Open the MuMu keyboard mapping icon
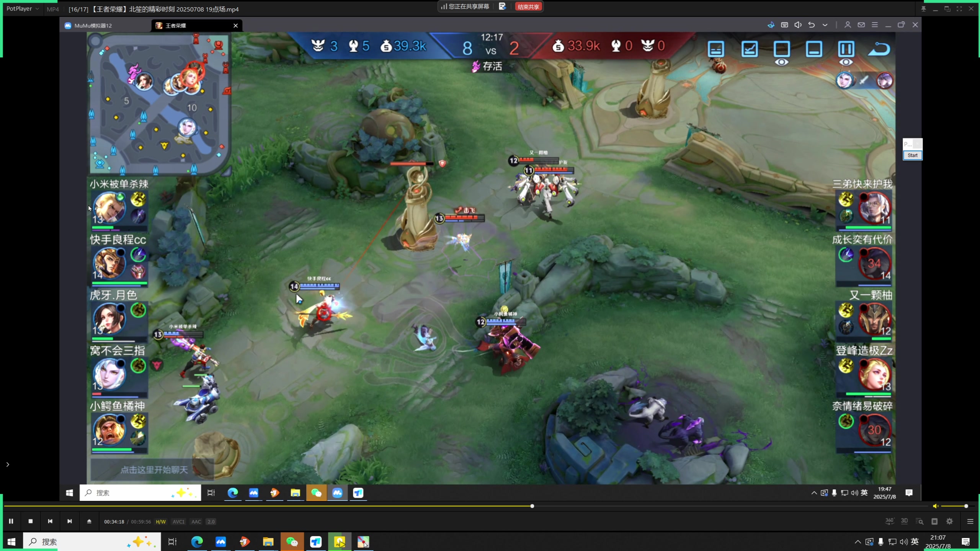This screenshot has width=980, height=551. pyautogui.click(x=784, y=25)
